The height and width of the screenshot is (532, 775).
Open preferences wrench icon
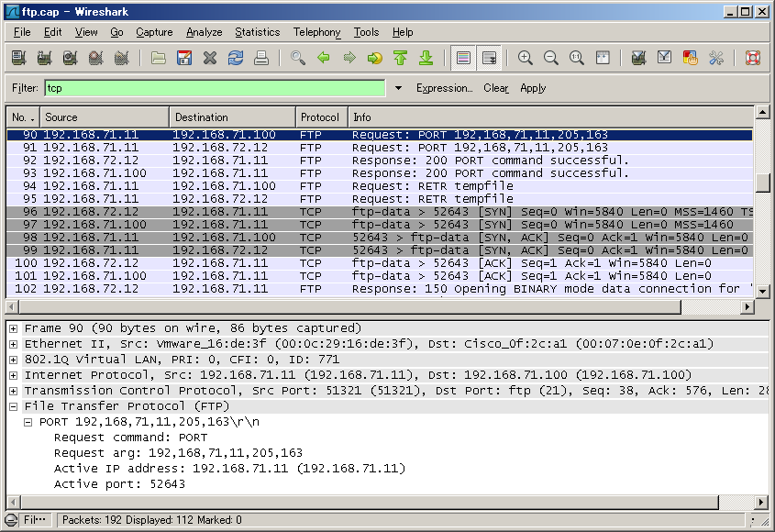[715, 58]
